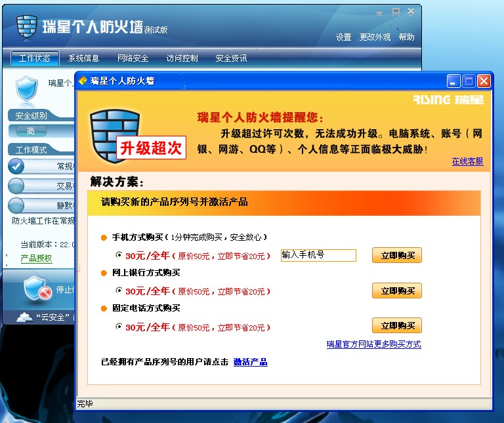This screenshot has height=423, width=504.
Task: Click the 输入手机号 phone number field
Action: [318, 255]
